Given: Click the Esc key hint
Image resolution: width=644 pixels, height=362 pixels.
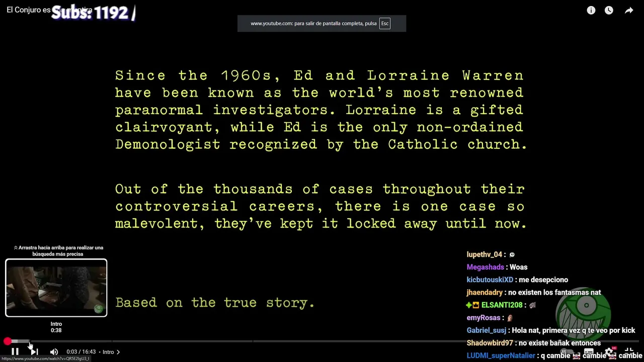Looking at the screenshot, I should point(385,24).
